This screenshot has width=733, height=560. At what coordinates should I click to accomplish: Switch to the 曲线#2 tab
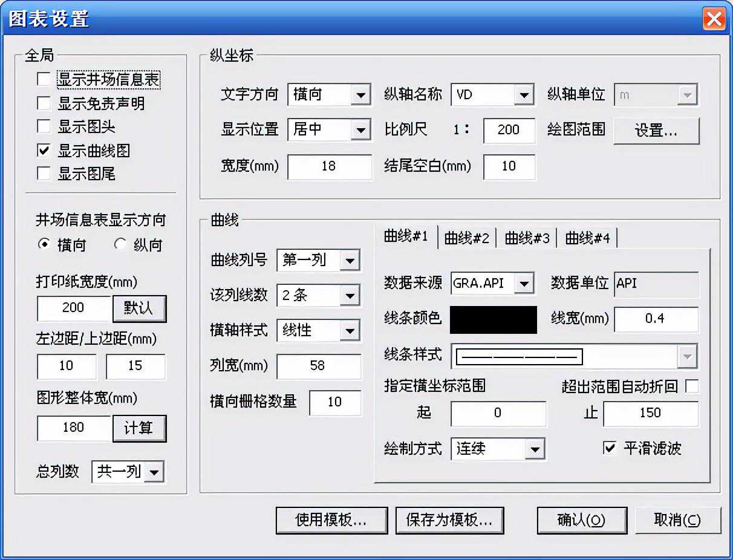tap(466, 238)
